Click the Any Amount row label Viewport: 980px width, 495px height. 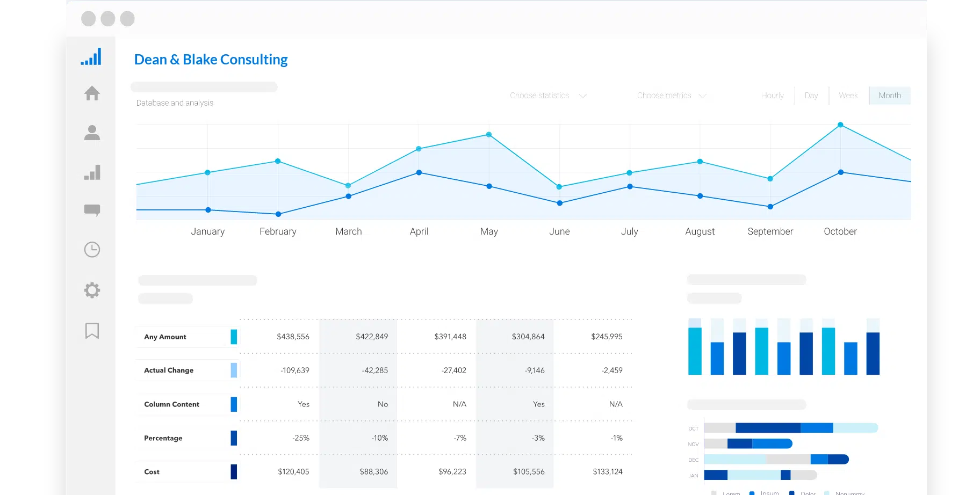164,337
